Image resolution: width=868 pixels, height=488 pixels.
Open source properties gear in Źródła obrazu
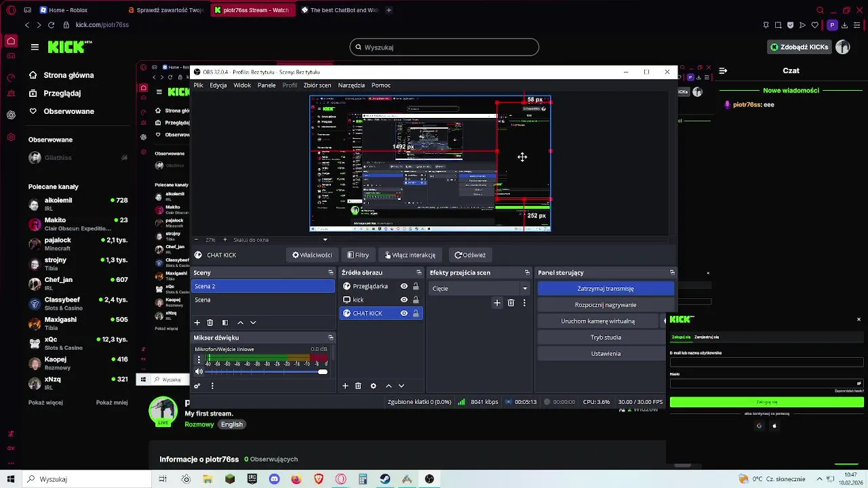coord(373,386)
